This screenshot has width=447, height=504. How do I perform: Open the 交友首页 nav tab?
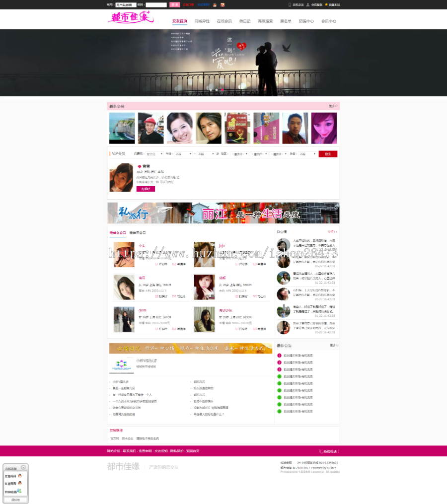[x=179, y=21]
